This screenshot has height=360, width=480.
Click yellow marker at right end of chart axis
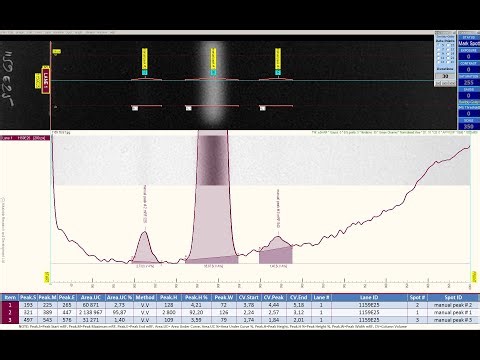474,277
